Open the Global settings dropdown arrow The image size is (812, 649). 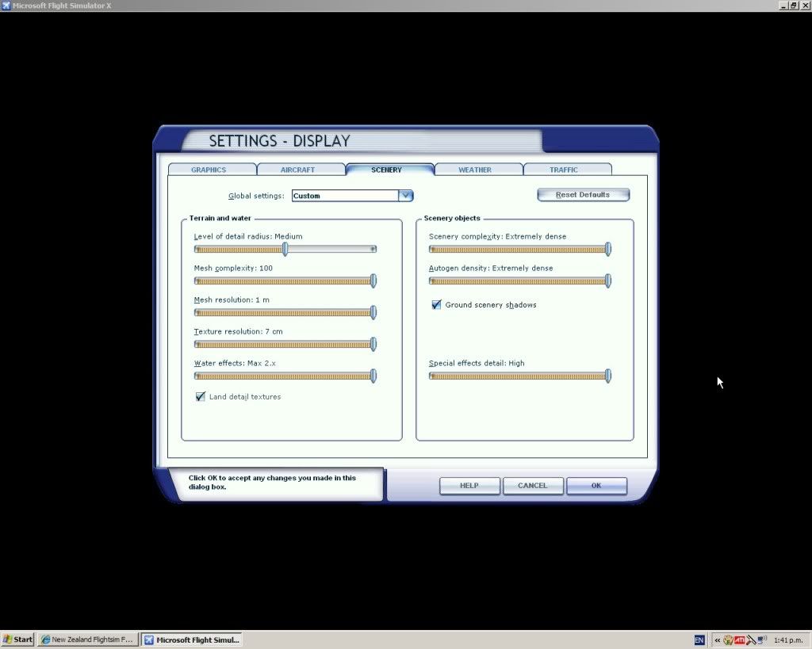405,196
